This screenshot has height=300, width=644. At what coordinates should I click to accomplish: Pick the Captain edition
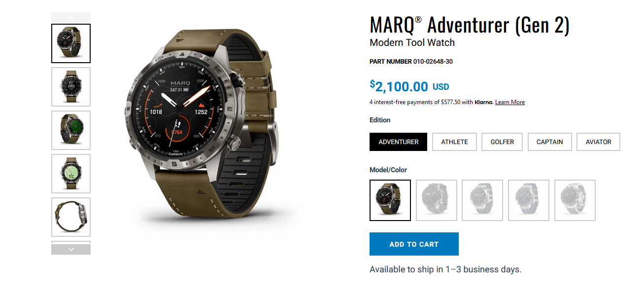(549, 142)
